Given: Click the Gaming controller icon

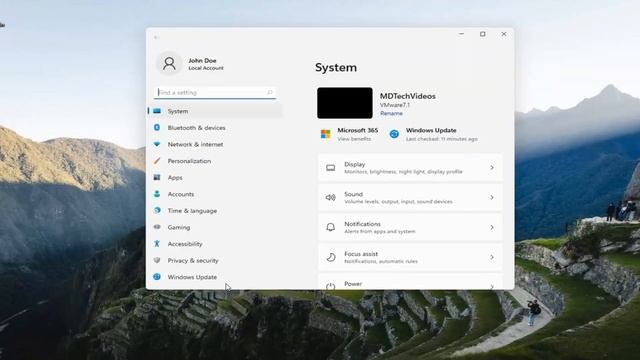Looking at the screenshot, I should tap(157, 227).
